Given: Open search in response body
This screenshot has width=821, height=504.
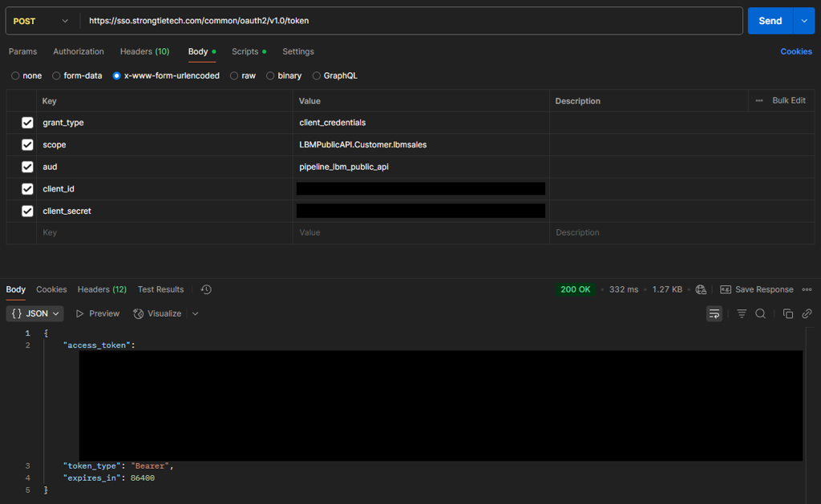Looking at the screenshot, I should point(760,313).
